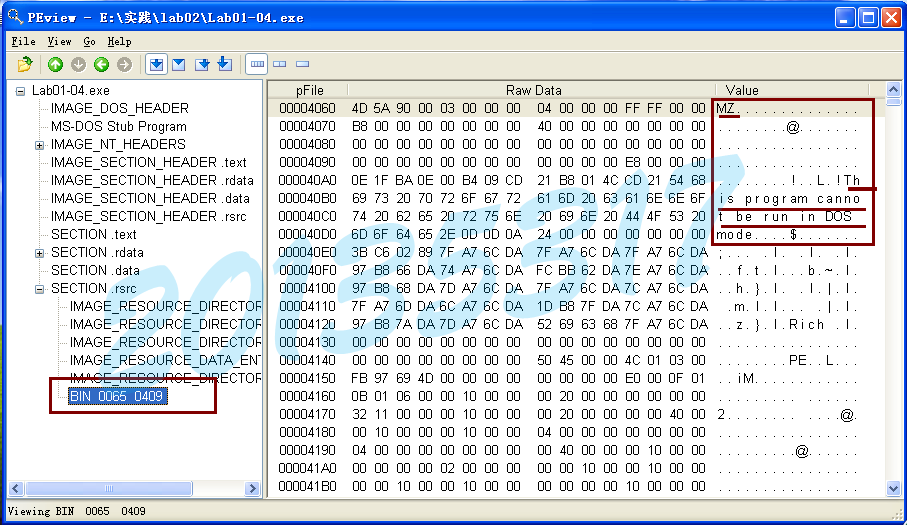Minimize the PEview window
Viewport: 907px width, 525px height.
845,18
